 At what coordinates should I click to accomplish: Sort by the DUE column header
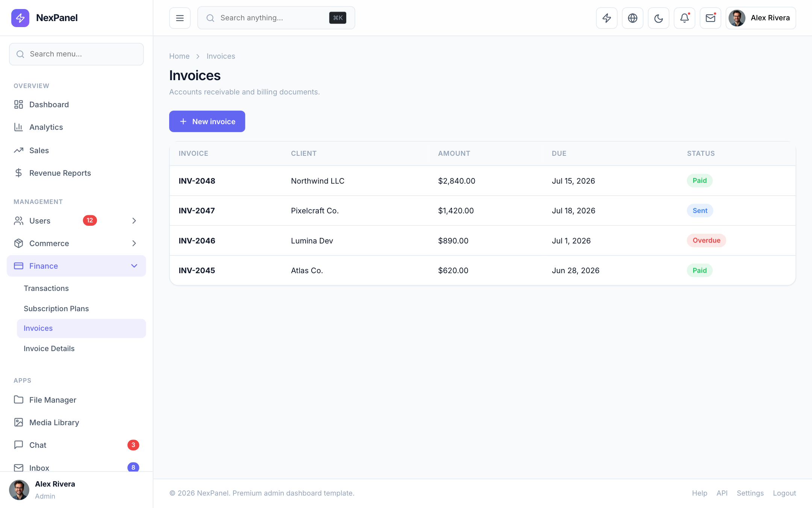559,154
